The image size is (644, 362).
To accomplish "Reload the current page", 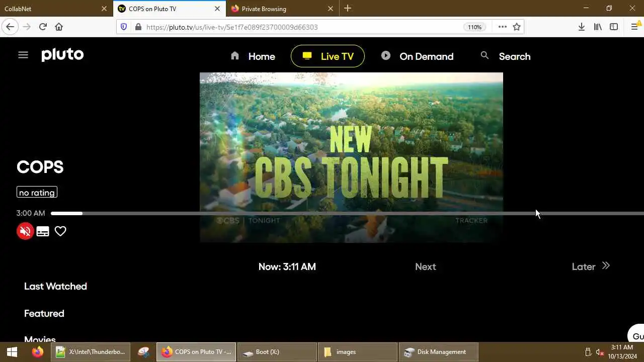I will (43, 27).
